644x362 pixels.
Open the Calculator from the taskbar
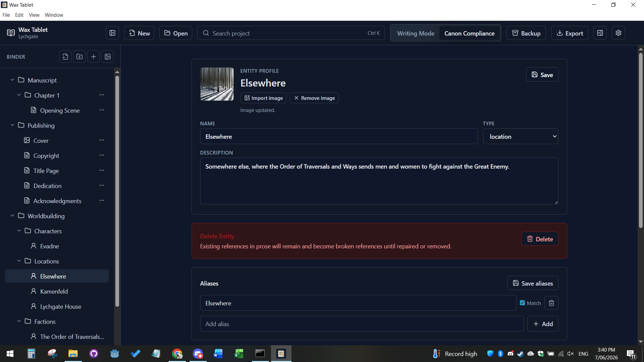(x=31, y=354)
